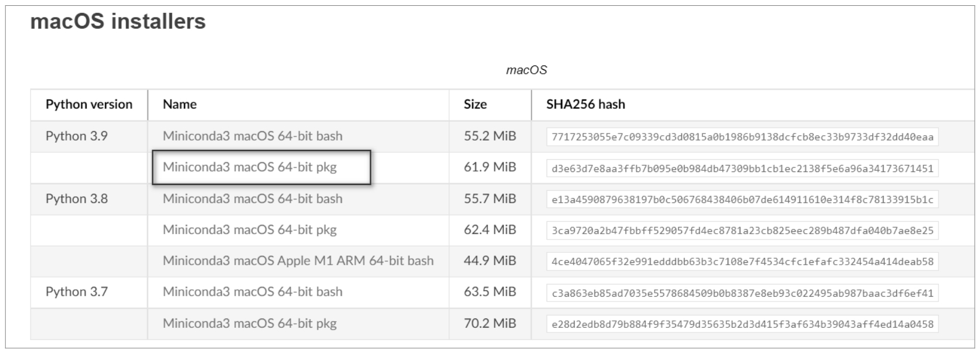Select SHA256 hash starting with d3e63d7e8aa3

[x=743, y=169]
